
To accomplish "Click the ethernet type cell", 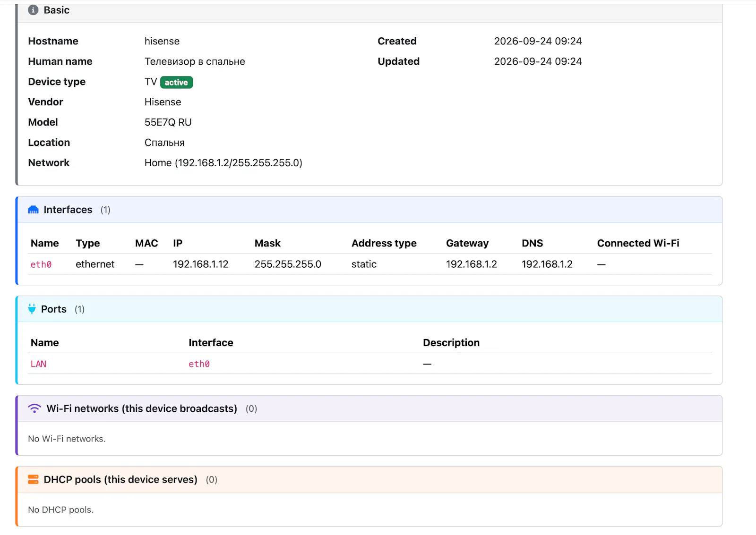I will 95,264.
